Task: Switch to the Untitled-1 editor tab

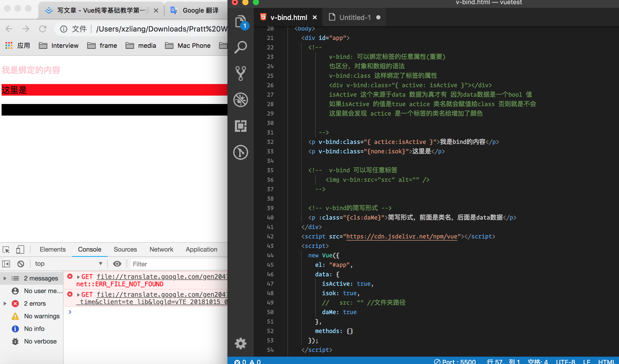Action: click(355, 18)
